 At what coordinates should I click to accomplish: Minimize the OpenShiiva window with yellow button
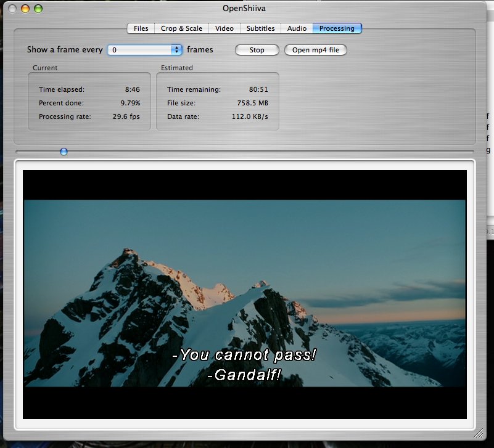[25, 9]
